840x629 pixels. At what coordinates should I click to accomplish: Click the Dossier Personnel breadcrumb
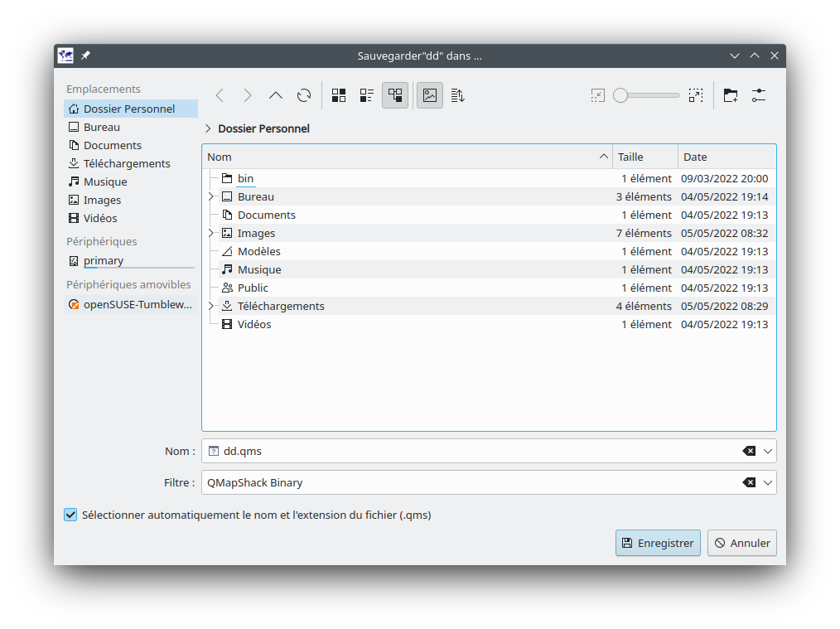pyautogui.click(x=263, y=128)
